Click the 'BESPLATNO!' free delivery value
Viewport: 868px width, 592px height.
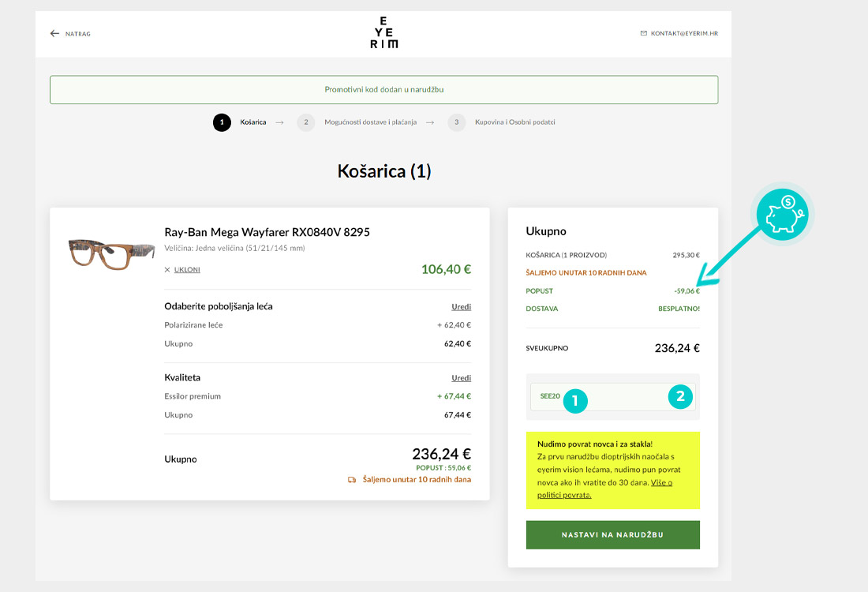click(679, 309)
